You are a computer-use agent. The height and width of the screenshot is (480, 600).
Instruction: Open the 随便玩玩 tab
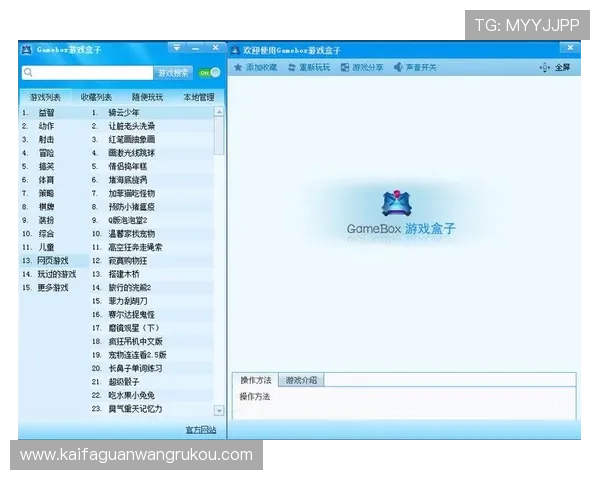tap(147, 97)
